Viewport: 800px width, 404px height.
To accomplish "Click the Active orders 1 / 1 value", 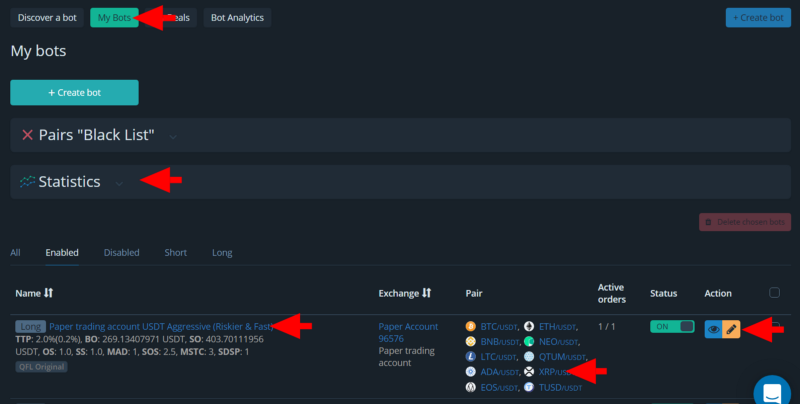I will [x=607, y=326].
